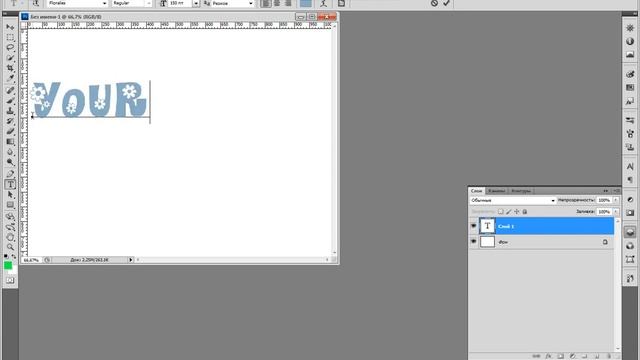The height and width of the screenshot is (360, 640).
Task: Select the Dodge tool
Action: coord(10,162)
